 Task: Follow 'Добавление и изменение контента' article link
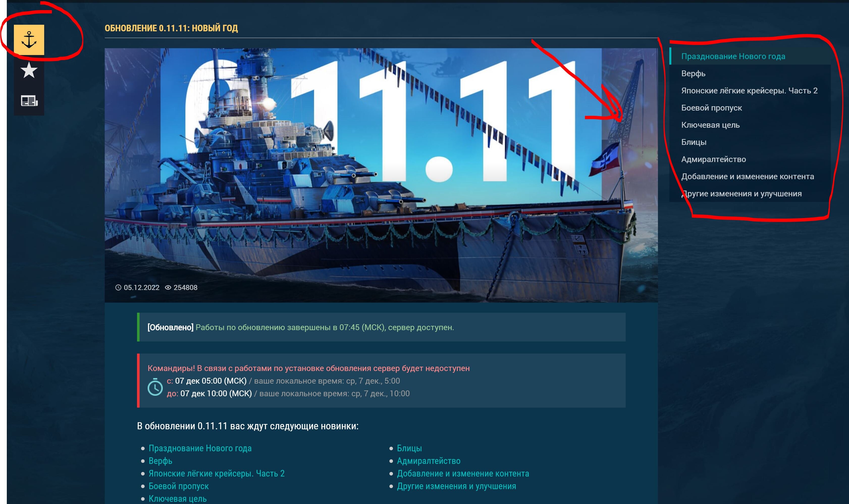click(x=463, y=473)
